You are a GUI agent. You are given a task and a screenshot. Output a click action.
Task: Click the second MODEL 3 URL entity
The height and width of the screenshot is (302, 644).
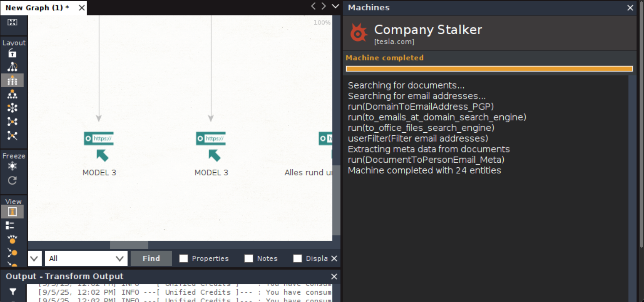(211, 147)
